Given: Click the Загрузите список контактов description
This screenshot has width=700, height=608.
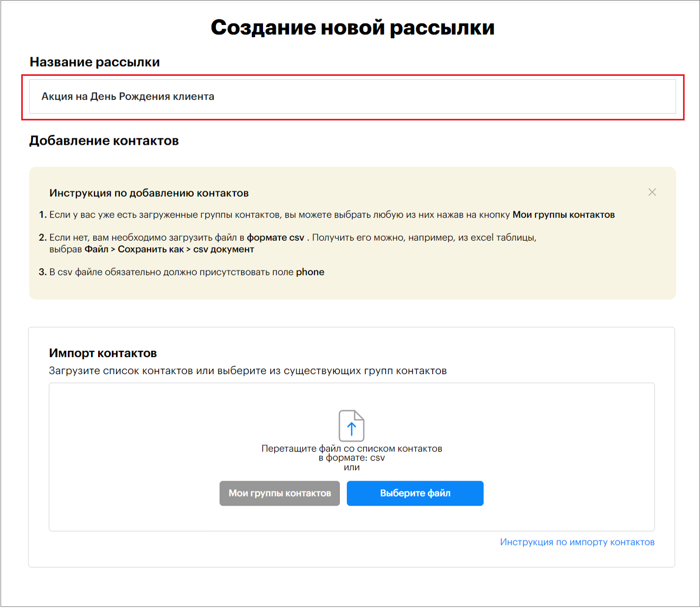Looking at the screenshot, I should pyautogui.click(x=248, y=371).
